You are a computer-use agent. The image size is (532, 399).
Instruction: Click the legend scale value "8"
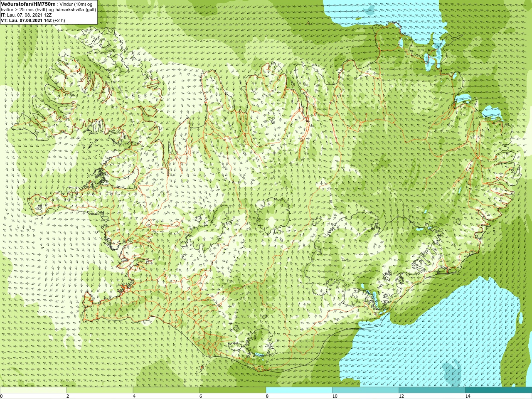[x=267, y=396]
